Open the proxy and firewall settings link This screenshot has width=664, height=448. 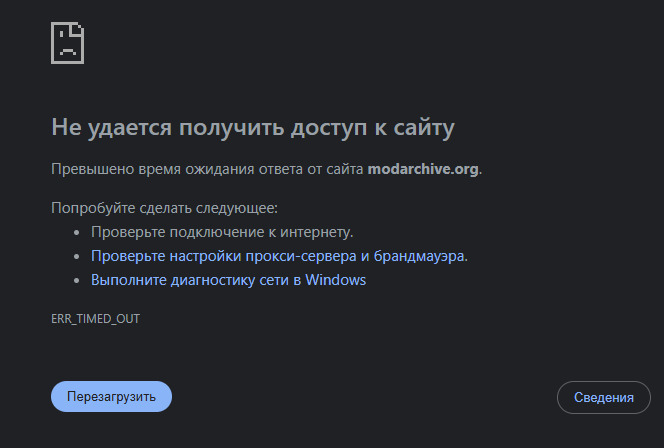[x=279, y=256]
